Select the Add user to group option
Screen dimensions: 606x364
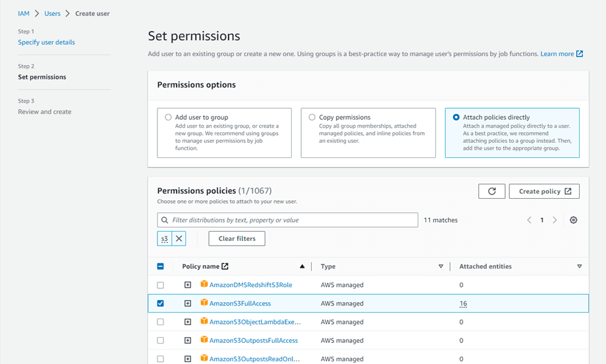tap(169, 117)
